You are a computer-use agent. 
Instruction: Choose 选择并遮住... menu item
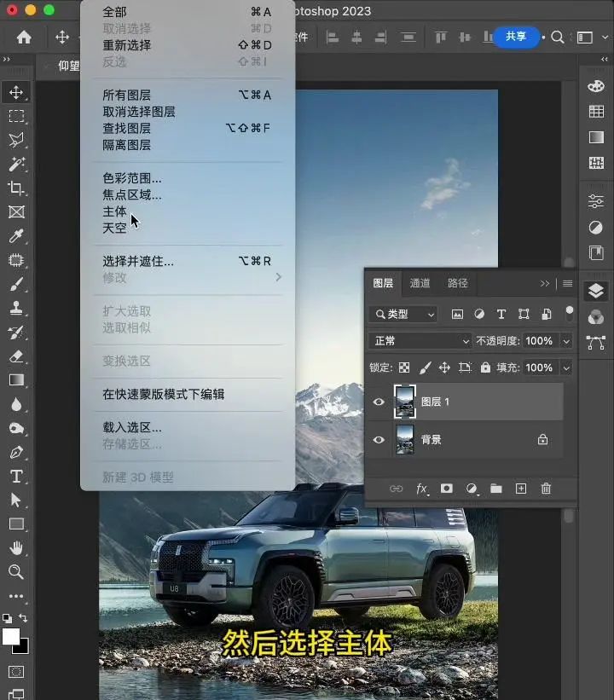click(138, 261)
